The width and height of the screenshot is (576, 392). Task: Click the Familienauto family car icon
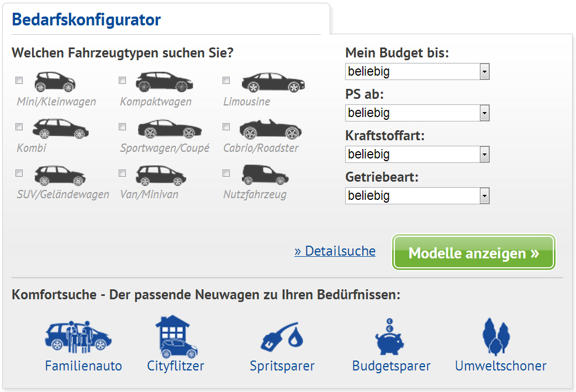point(78,336)
